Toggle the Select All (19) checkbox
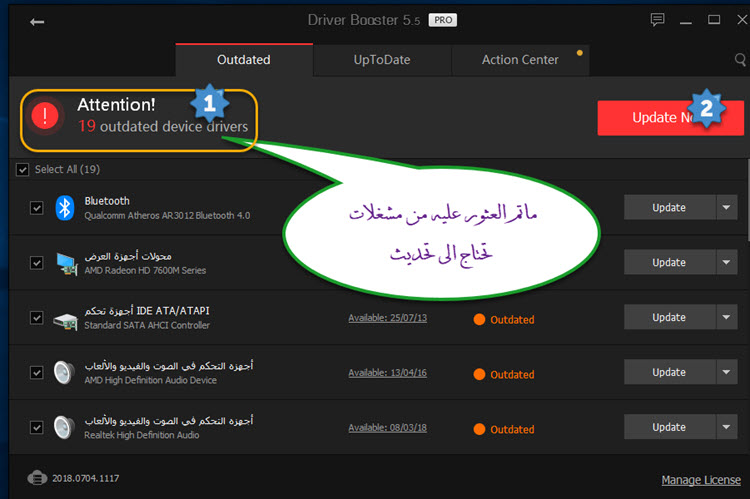Screen dimensions: 750x499 (x=22, y=169)
